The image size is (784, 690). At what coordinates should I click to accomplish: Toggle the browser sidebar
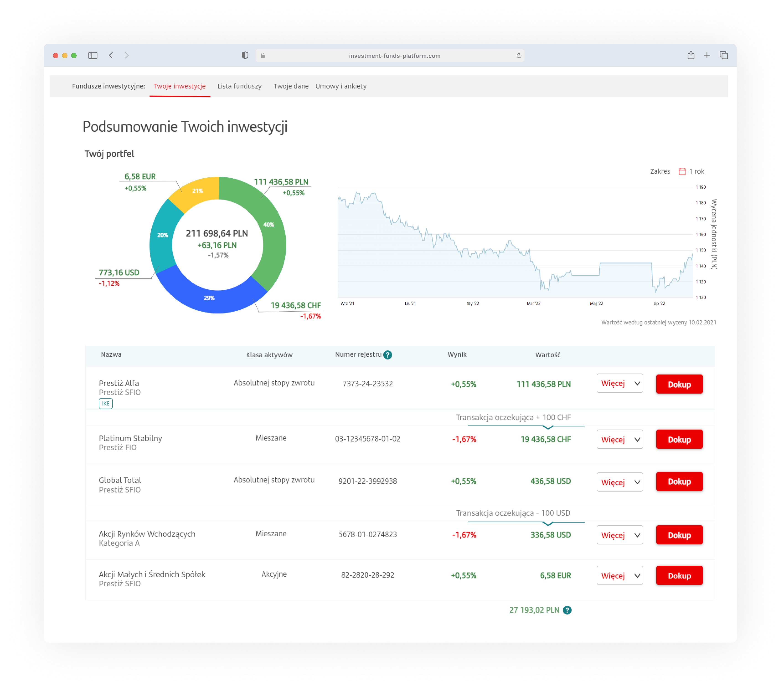point(93,55)
